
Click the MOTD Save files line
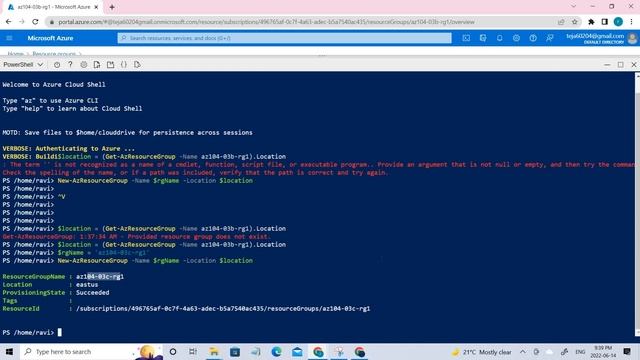point(127,133)
